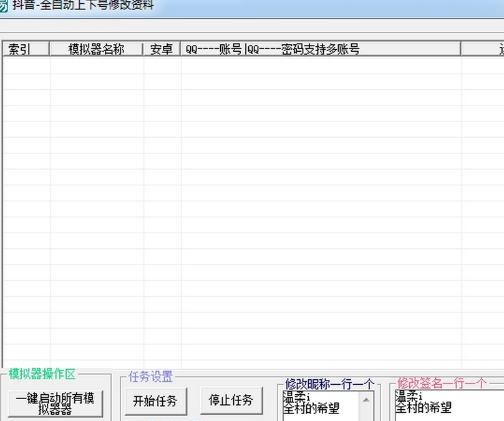The image size is (504, 421).
Task: Select '全村的希望' in signature list
Action: (x=424, y=407)
